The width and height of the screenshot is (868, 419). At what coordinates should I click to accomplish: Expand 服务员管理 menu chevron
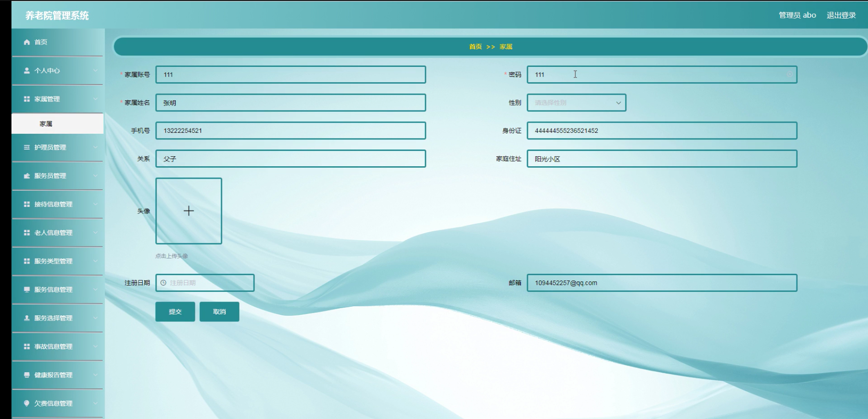coord(95,176)
